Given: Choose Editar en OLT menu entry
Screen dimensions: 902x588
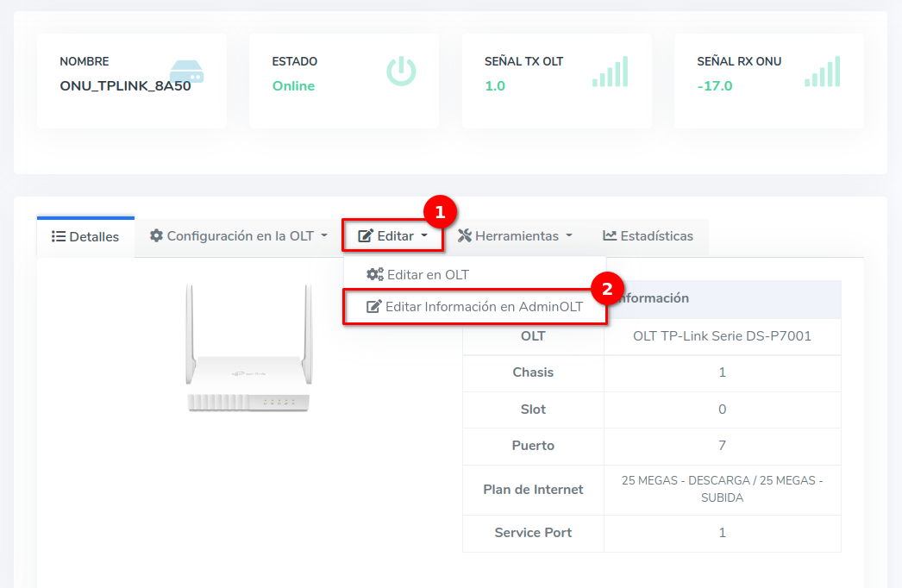Looking at the screenshot, I should tap(428, 274).
